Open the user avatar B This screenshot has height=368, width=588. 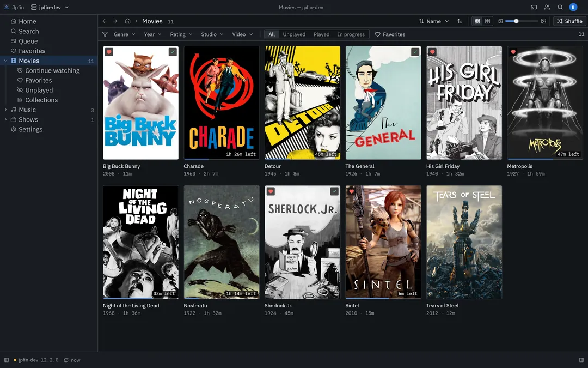click(x=573, y=7)
